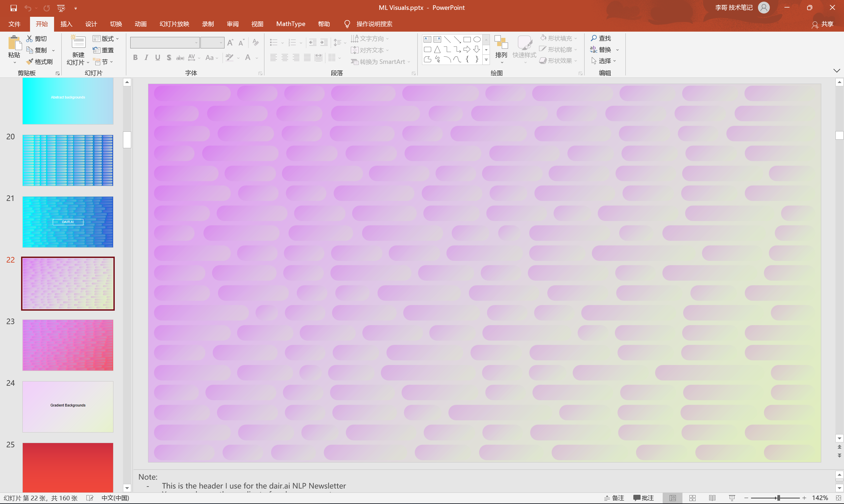Click the Undo arrow in the quick access toolbar

tap(28, 8)
